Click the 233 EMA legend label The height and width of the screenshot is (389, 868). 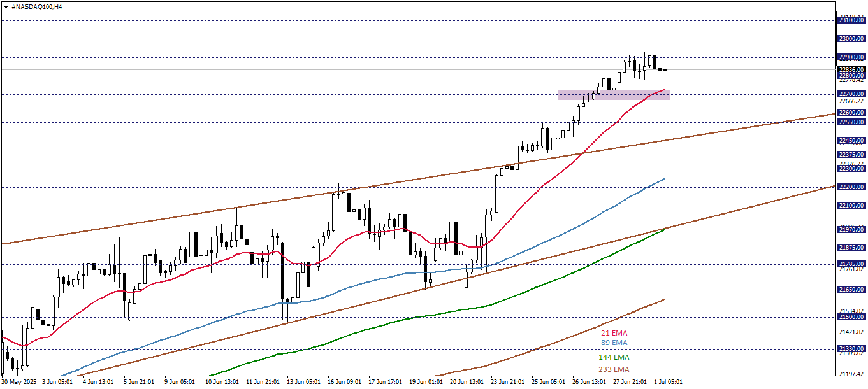coord(612,369)
